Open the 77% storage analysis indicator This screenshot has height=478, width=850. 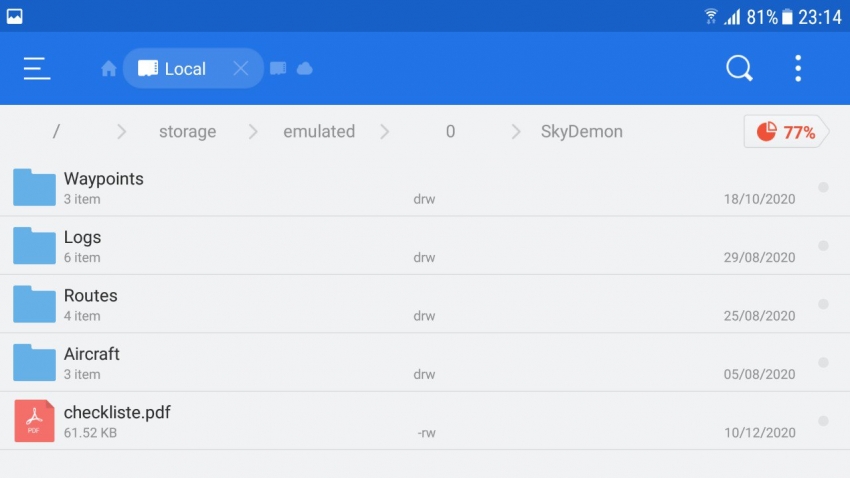786,132
